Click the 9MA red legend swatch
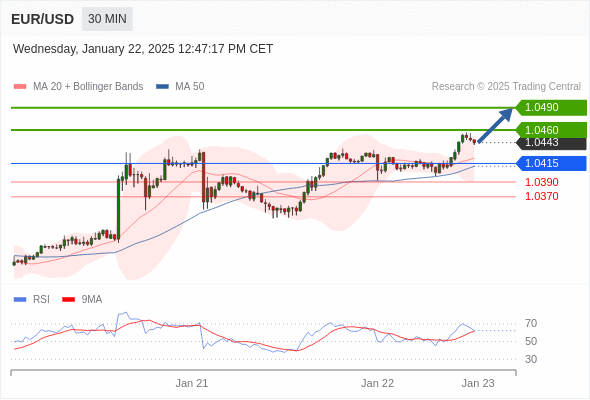 tap(68, 300)
